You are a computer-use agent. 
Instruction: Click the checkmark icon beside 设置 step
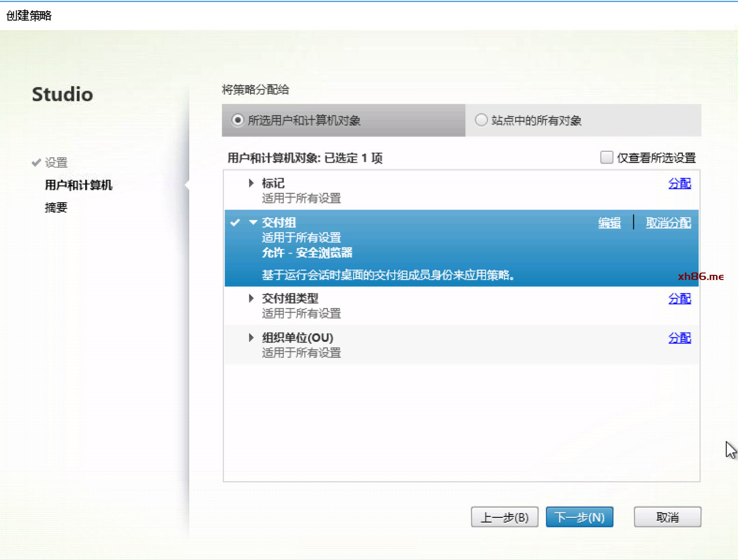pos(36,162)
